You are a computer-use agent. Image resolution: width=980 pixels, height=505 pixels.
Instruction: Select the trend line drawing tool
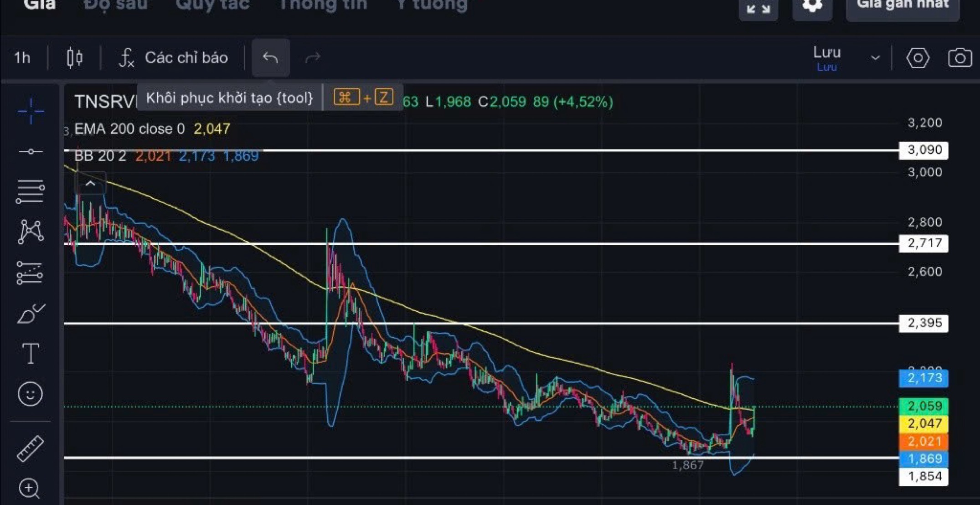pos(31,150)
